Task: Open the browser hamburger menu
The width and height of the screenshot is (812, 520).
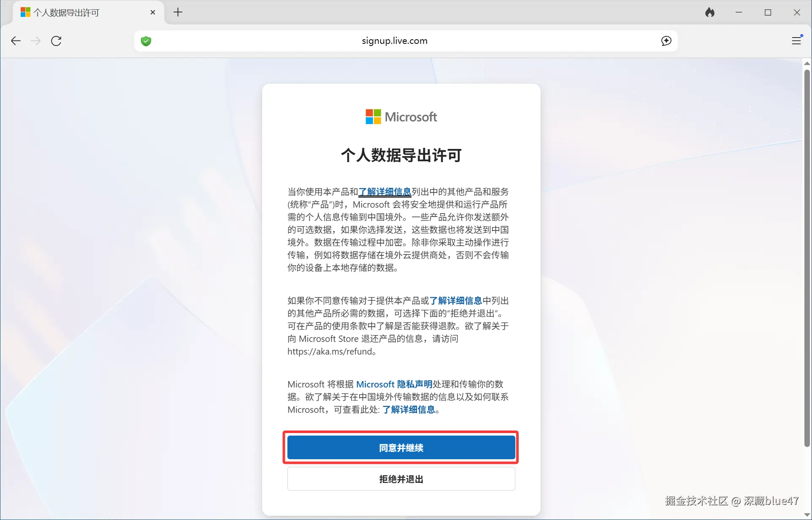Action: (x=796, y=41)
